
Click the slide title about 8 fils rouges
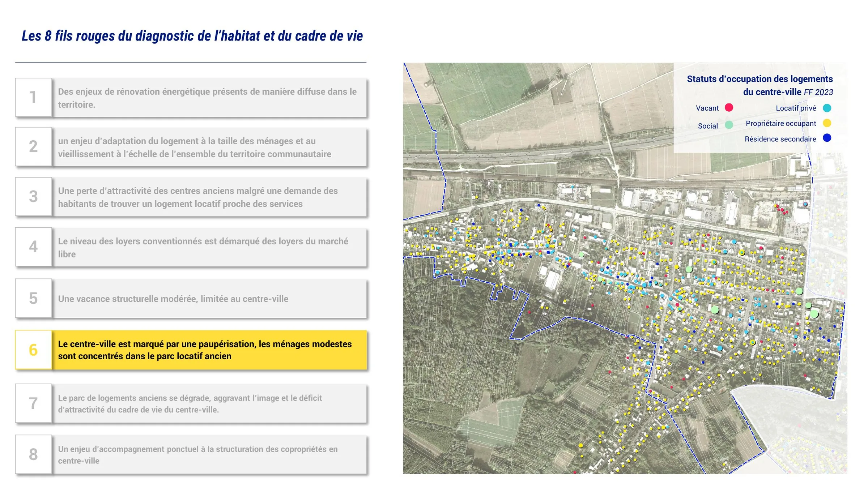(x=192, y=36)
